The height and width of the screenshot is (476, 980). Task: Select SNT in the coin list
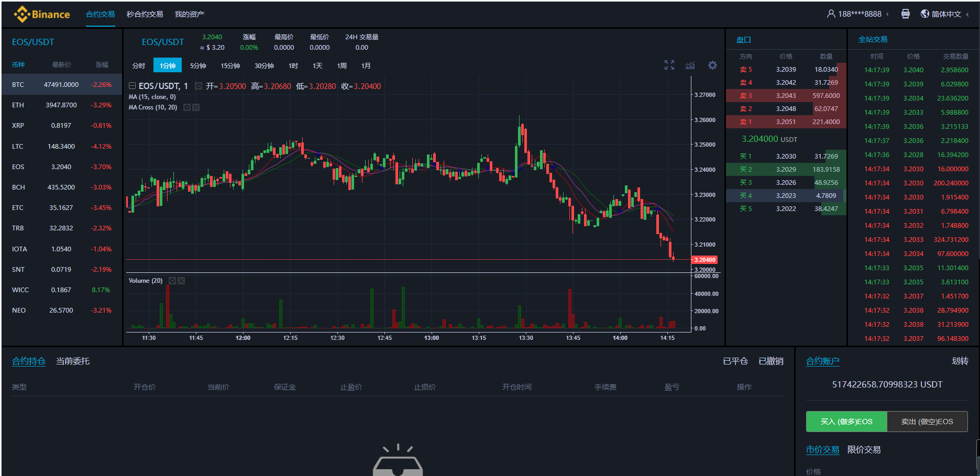pyautogui.click(x=62, y=269)
